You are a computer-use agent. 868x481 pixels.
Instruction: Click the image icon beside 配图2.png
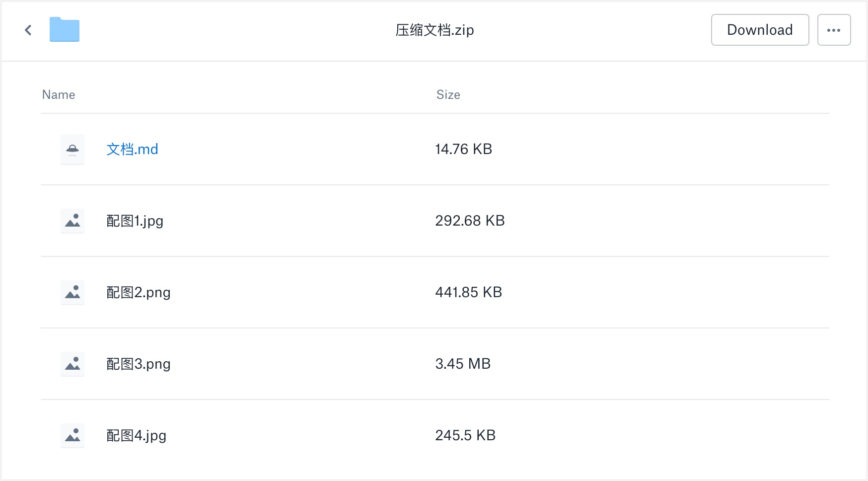(72, 292)
